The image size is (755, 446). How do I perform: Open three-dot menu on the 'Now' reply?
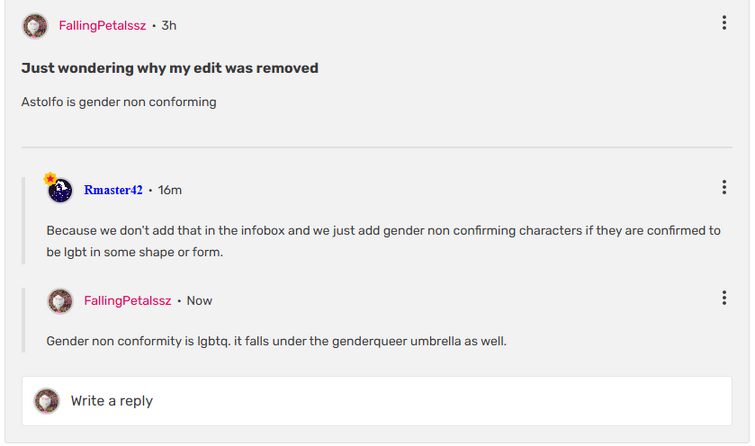pyautogui.click(x=724, y=298)
